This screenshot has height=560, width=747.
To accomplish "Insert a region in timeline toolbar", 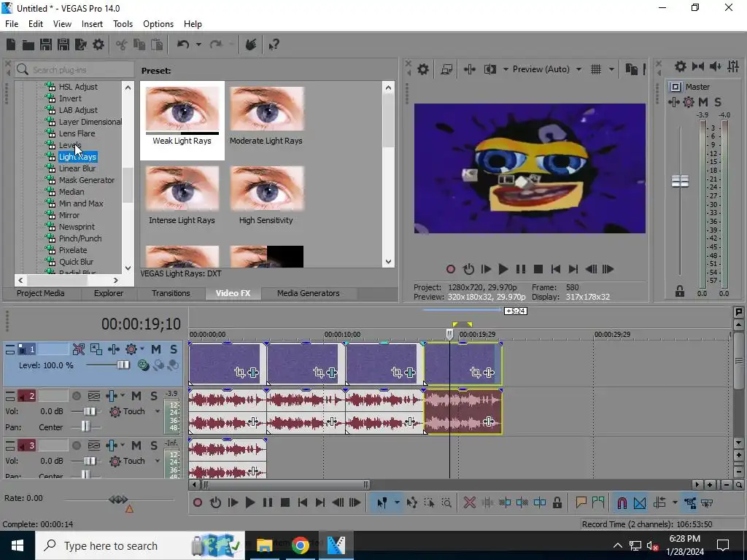I will (598, 503).
